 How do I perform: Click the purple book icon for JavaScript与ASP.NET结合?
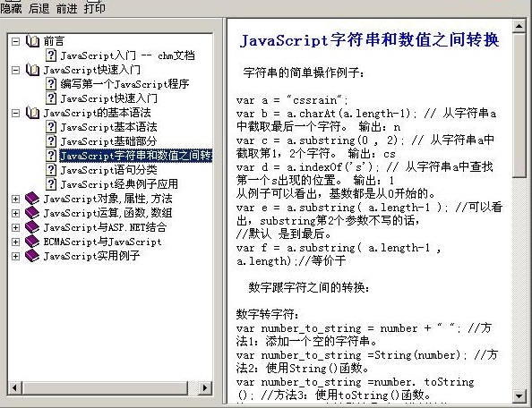[32, 226]
